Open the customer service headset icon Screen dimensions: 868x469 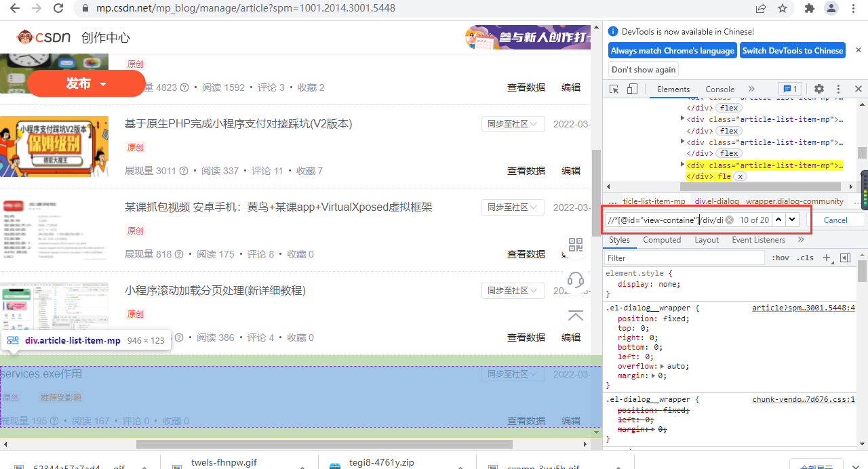pos(576,280)
